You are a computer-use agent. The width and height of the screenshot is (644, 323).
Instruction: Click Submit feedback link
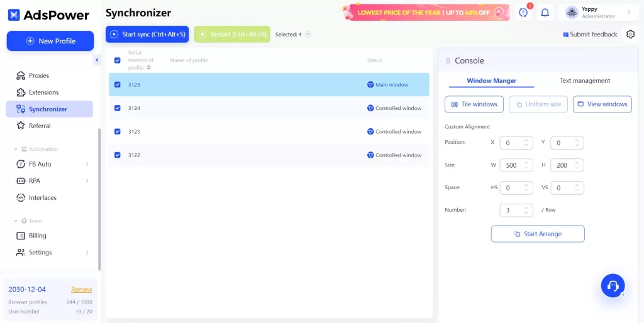point(590,35)
